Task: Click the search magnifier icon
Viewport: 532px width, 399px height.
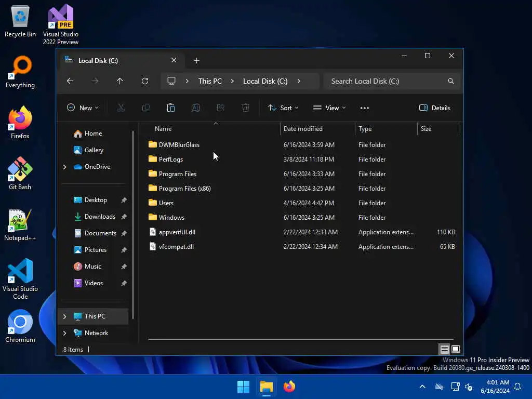Action: click(x=450, y=81)
